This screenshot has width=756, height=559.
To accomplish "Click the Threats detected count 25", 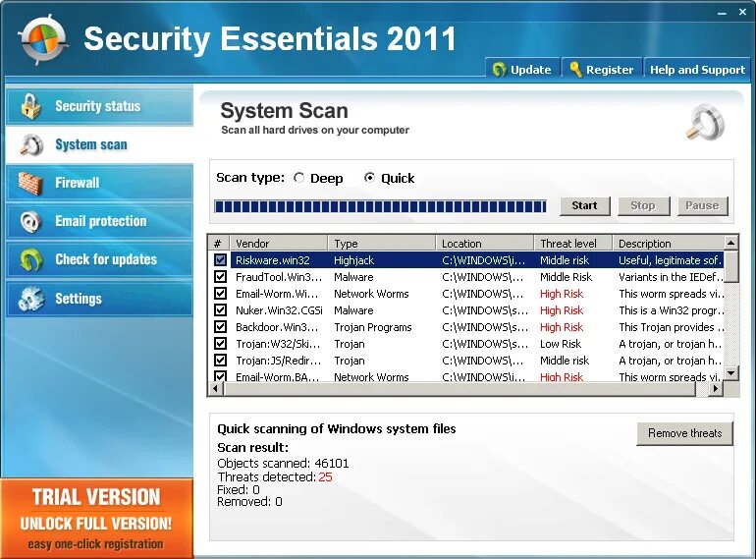I will pyautogui.click(x=325, y=477).
